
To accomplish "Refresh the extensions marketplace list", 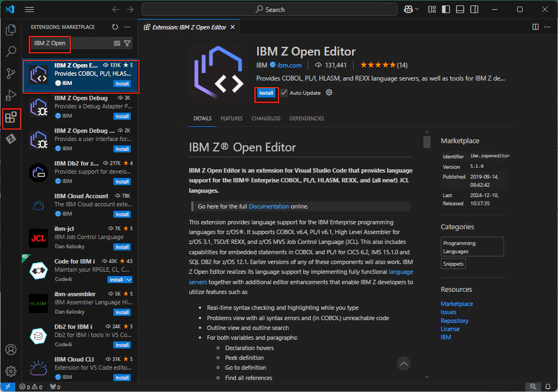I will point(115,27).
